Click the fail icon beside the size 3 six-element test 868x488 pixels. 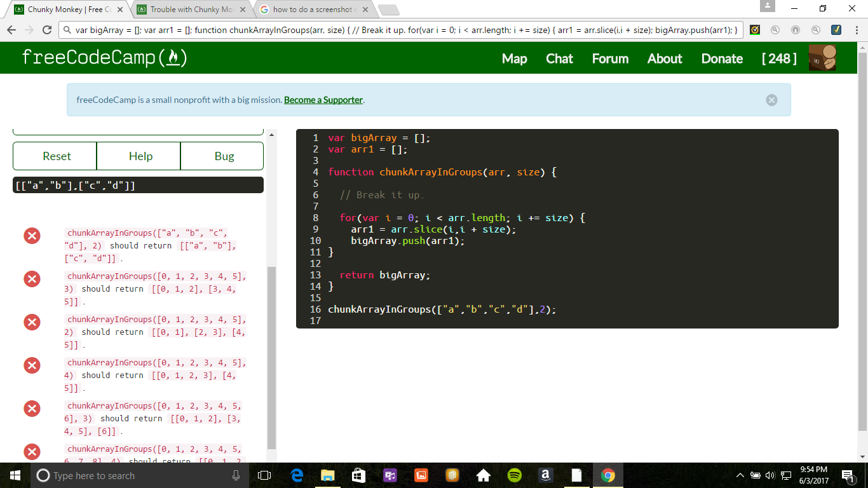click(32, 279)
